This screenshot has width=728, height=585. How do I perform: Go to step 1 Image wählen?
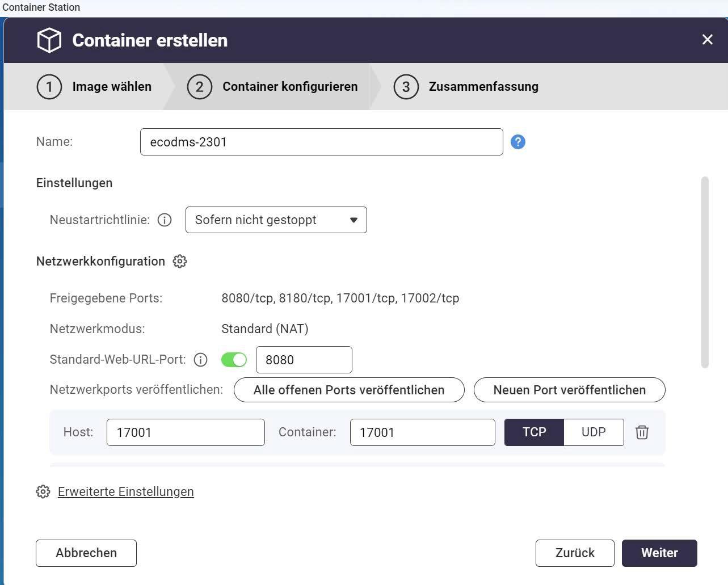tap(95, 87)
